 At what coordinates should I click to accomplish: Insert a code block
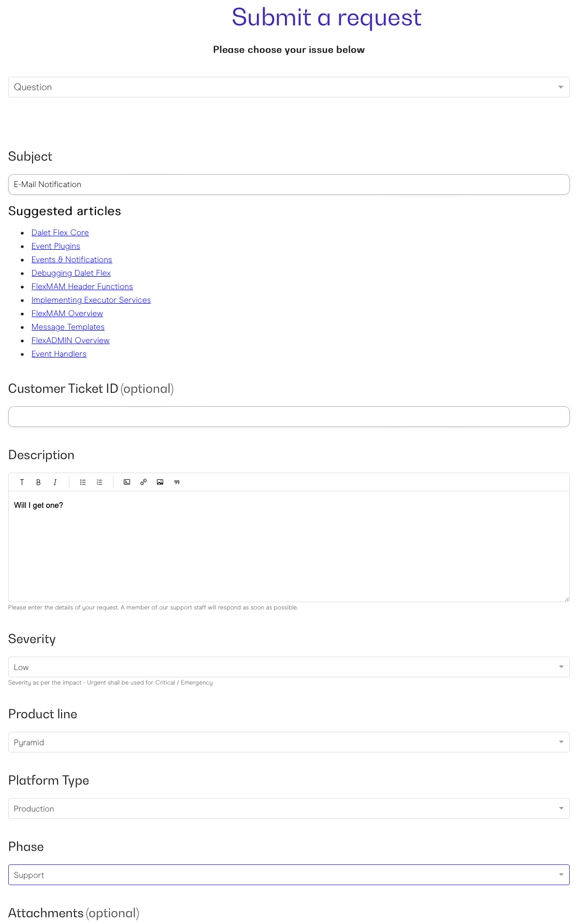point(127,482)
